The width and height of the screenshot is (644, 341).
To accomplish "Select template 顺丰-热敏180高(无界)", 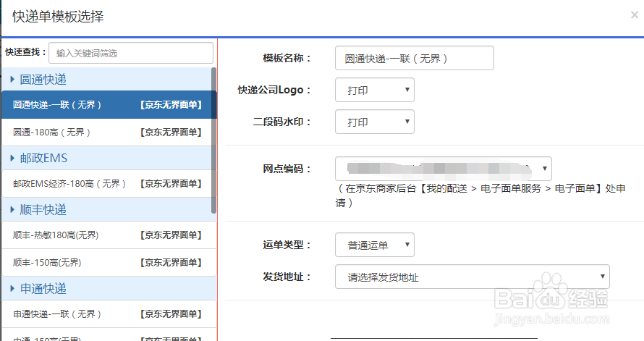I will point(109,235).
